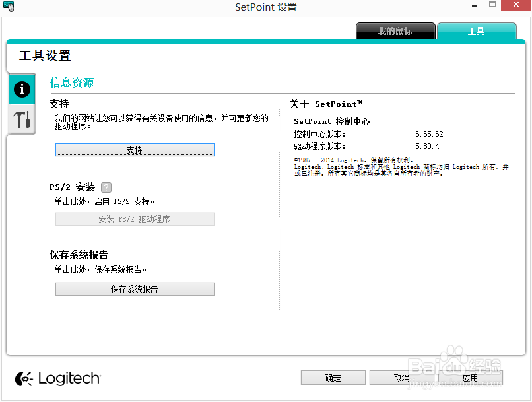
Task: Click the 工具设置 title text
Action: [45, 55]
